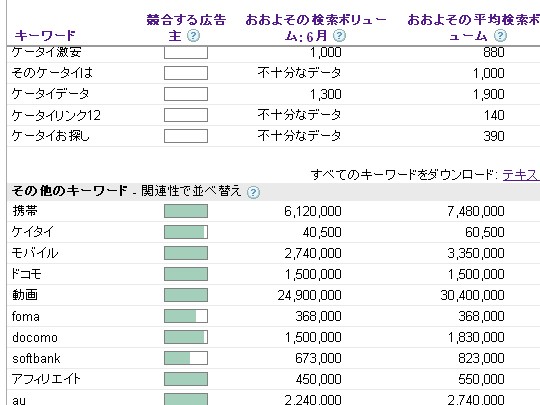Click the 1,900 average value

(489, 94)
